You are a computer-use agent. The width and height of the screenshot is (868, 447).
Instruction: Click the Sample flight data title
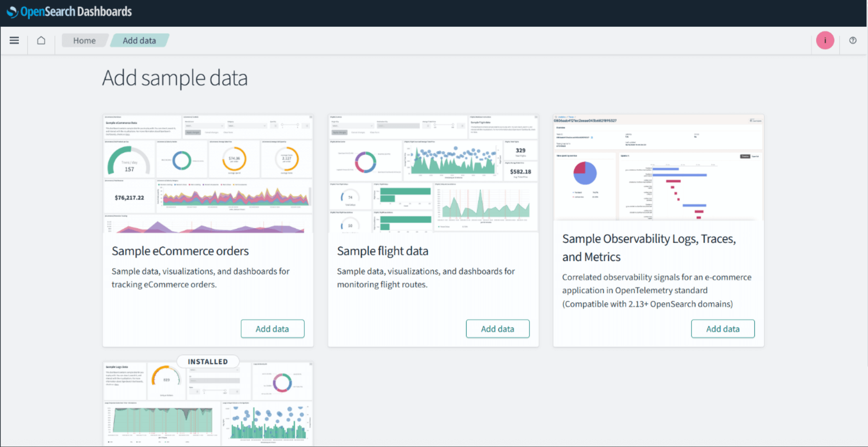click(x=383, y=250)
